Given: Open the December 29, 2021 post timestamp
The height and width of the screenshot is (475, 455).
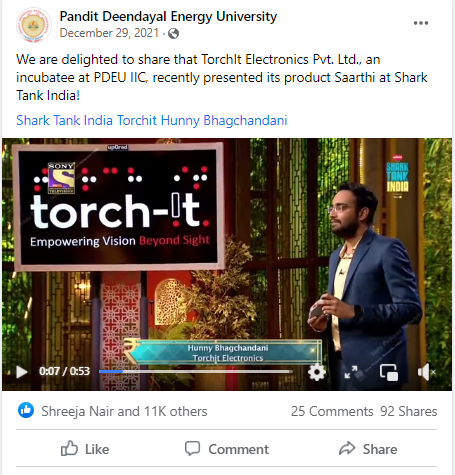Looking at the screenshot, I should coord(109,33).
